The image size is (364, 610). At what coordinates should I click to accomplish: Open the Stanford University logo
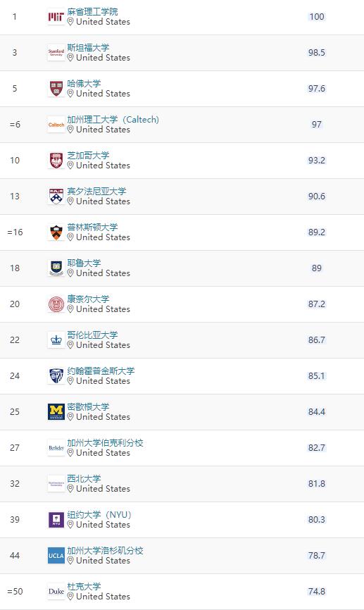click(x=56, y=53)
